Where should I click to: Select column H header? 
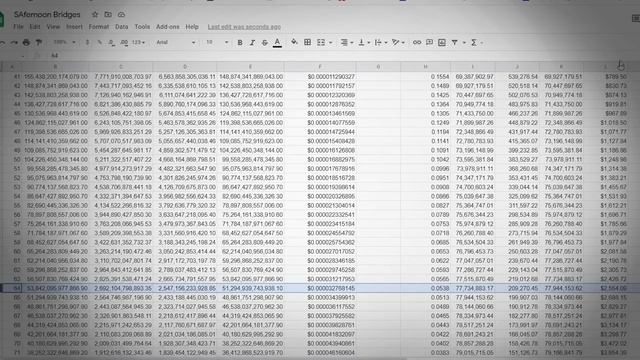(425, 67)
